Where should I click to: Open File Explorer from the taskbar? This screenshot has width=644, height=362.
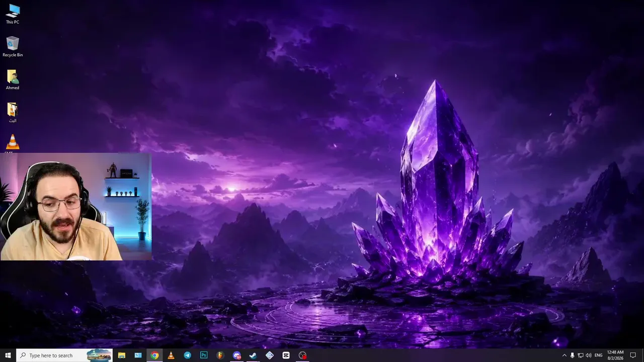(121, 355)
